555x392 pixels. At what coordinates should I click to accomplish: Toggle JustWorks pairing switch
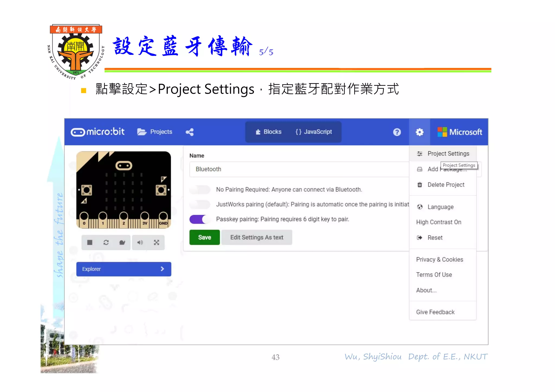(200, 204)
